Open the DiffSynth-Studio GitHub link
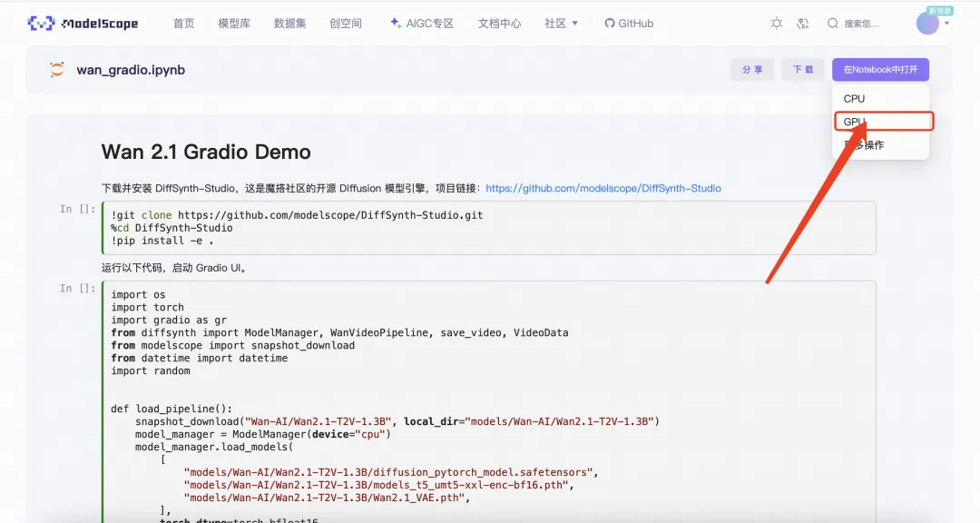Screen dimensions: 980x523 [x=604, y=188]
